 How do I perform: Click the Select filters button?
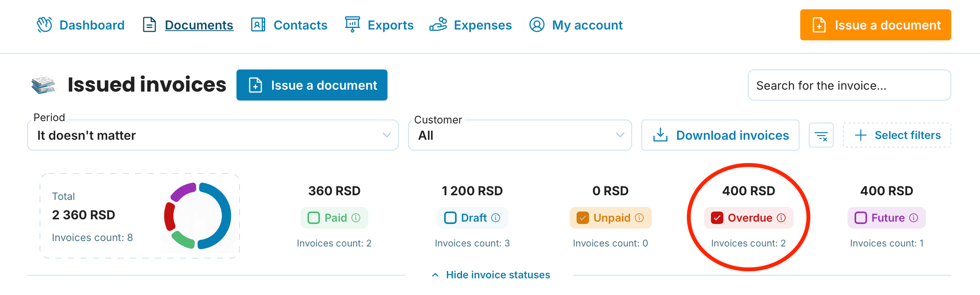[x=897, y=135]
